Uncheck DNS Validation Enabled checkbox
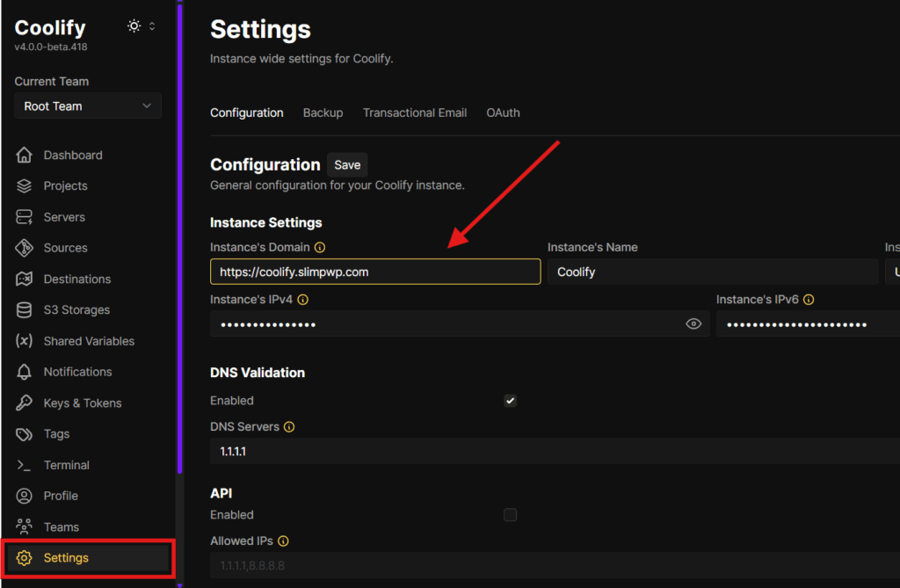Image resolution: width=900 pixels, height=588 pixels. [511, 401]
